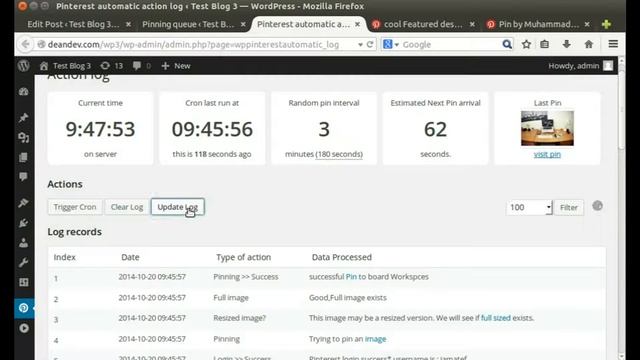
Task: Open the Dashboard sidebar icon
Action: tap(24, 91)
